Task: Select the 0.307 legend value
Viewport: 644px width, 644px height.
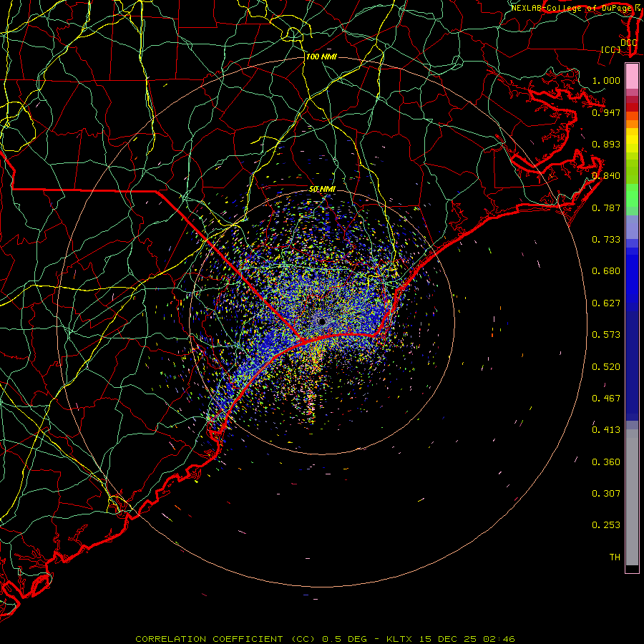Action: coord(606,494)
